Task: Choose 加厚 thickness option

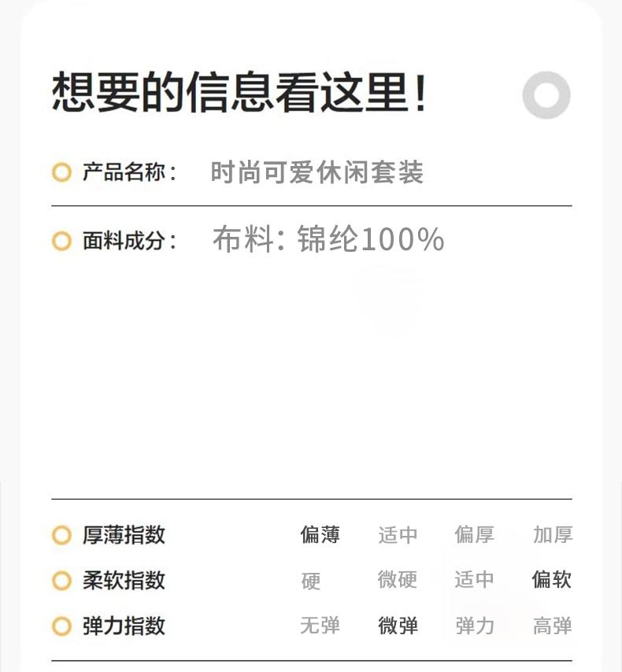Action: click(x=553, y=535)
